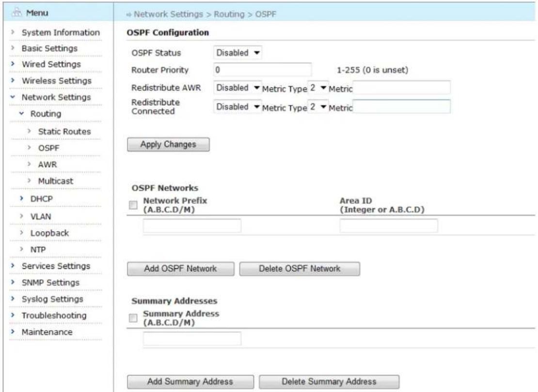Click Add Summary Address button
The width and height of the screenshot is (538, 392).
click(190, 382)
